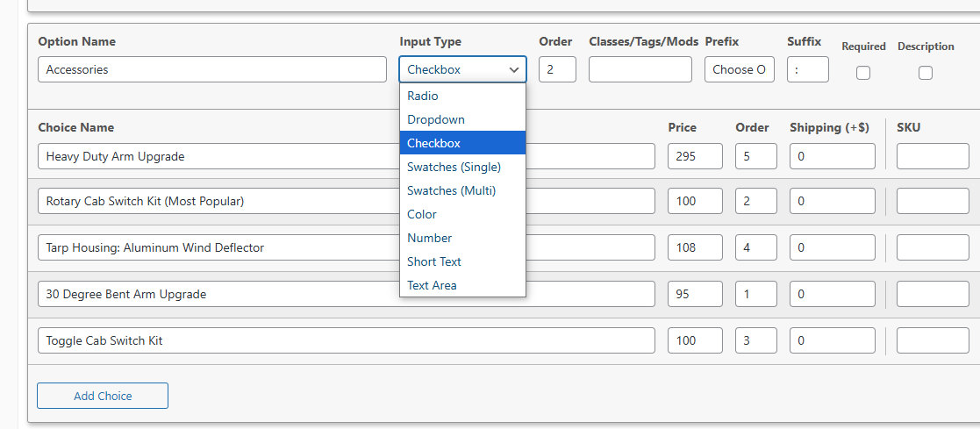Click the Prefix field reading Choose O
This screenshot has width=980, height=429.
740,69
